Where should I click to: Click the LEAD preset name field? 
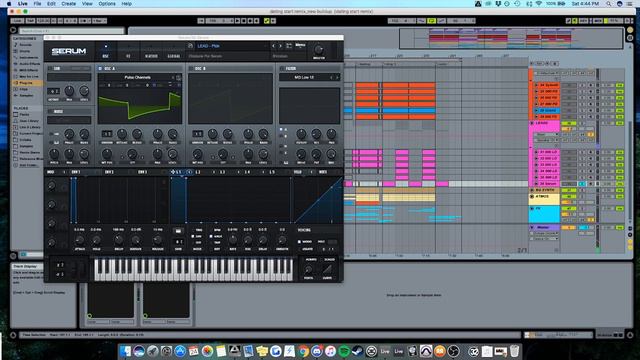point(231,46)
